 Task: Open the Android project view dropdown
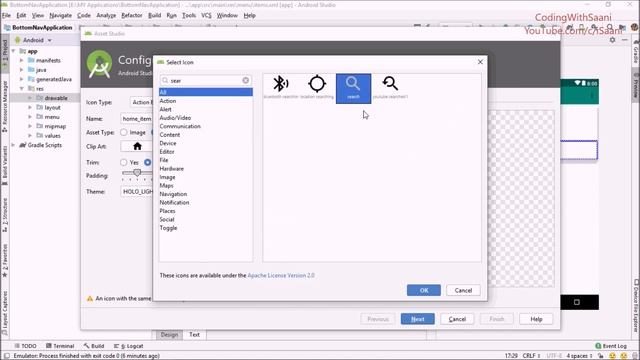click(x=33, y=40)
